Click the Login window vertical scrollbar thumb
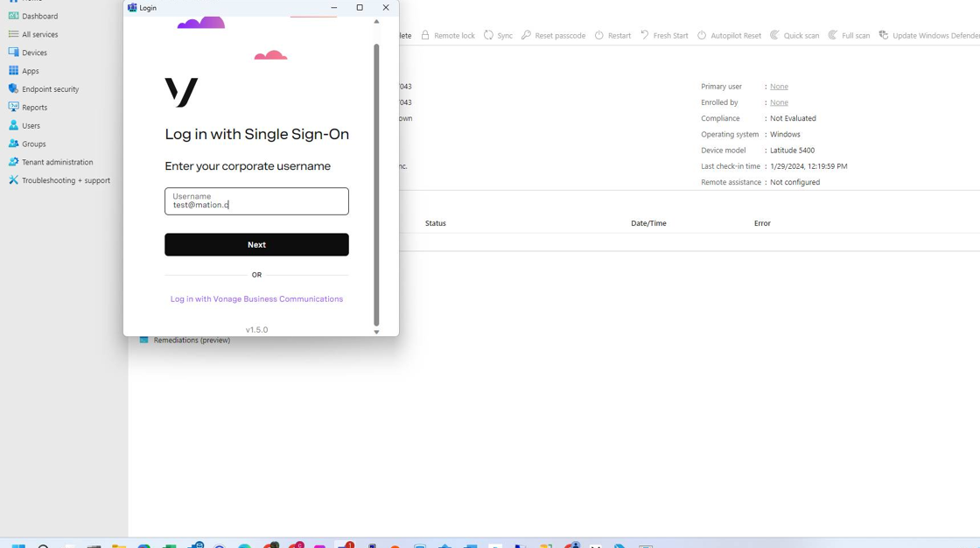The height and width of the screenshot is (548, 980). (376, 186)
